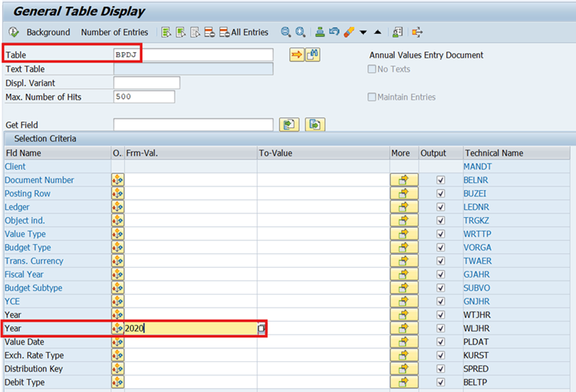Open value help on Year 2020 field
The height and width of the screenshot is (392, 576).
click(x=262, y=328)
